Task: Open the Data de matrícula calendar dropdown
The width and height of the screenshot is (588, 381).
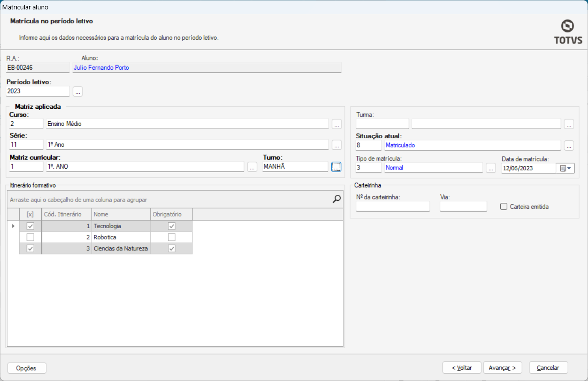Action: pos(566,168)
